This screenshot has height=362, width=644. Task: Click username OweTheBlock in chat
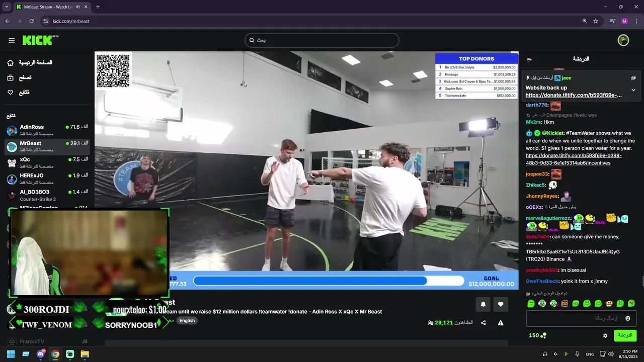coord(542,282)
